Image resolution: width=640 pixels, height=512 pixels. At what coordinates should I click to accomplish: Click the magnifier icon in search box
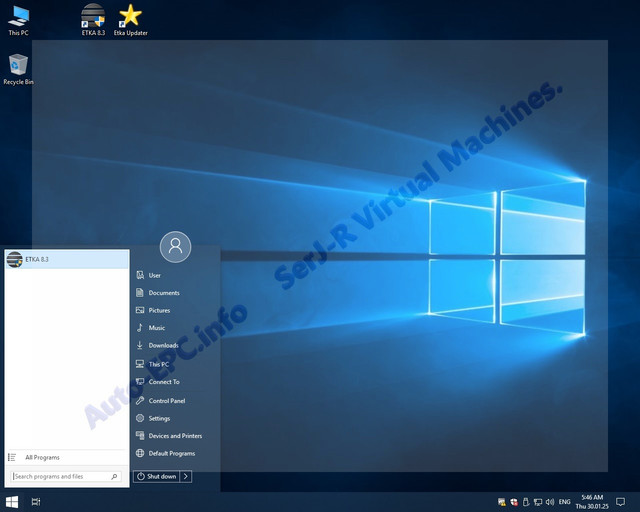click(x=114, y=476)
